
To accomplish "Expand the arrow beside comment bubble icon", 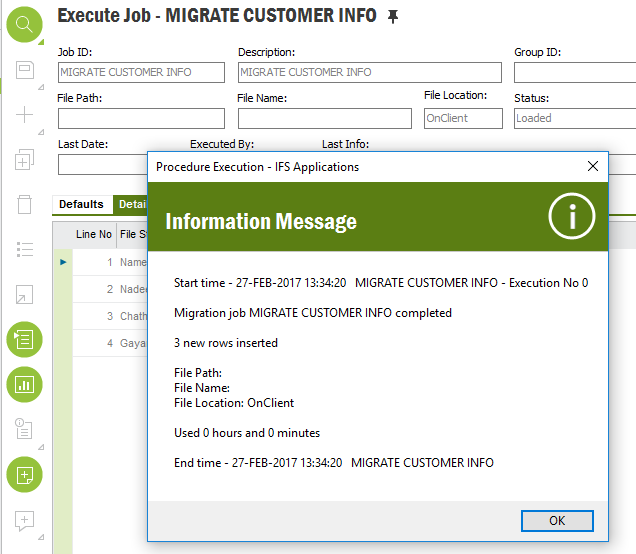I will (x=41, y=537).
